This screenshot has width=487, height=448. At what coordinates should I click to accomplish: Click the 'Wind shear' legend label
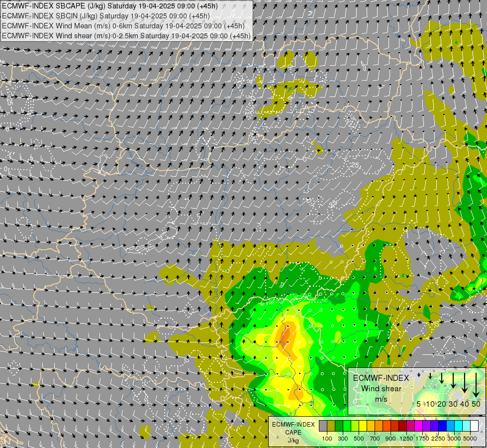tap(381, 388)
